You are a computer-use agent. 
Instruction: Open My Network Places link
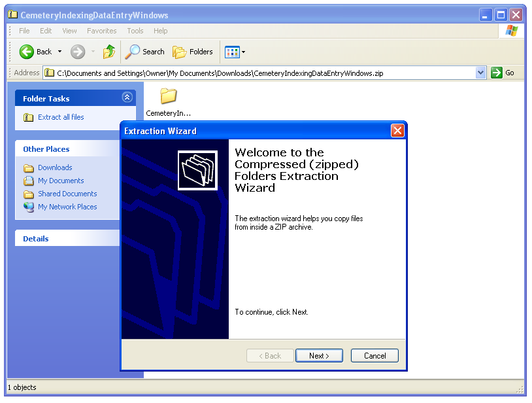click(x=67, y=207)
